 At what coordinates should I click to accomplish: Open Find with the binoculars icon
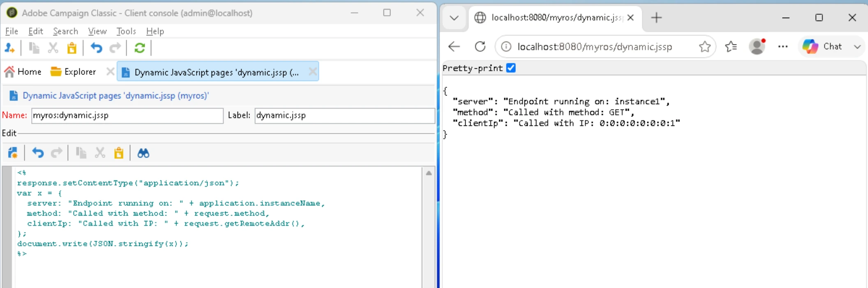tap(143, 153)
